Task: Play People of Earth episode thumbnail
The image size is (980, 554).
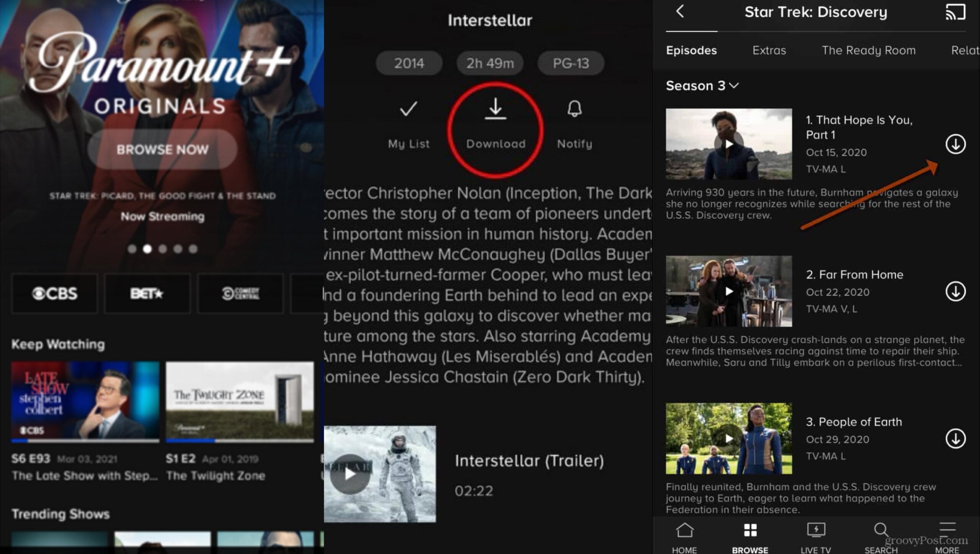Action: (729, 438)
